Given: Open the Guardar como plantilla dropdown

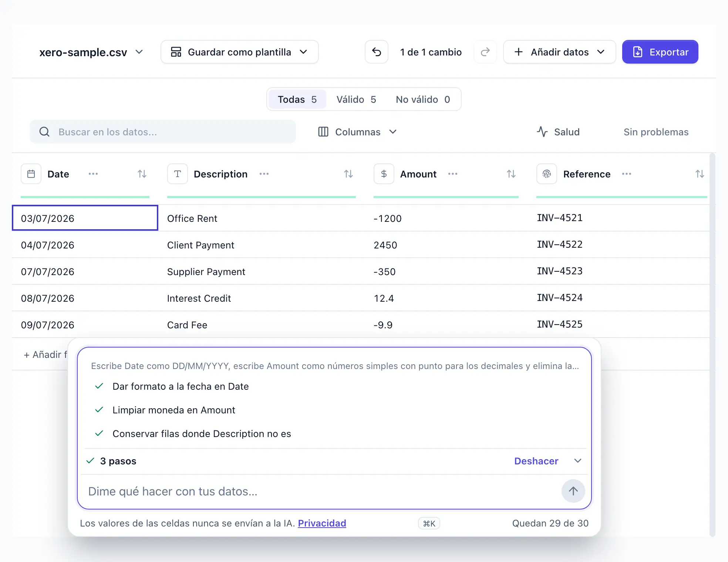Looking at the screenshot, I should click(x=240, y=52).
